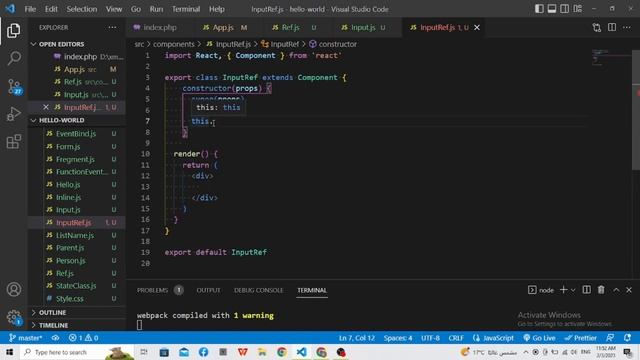Change file encoding UTF-8

tap(430, 338)
